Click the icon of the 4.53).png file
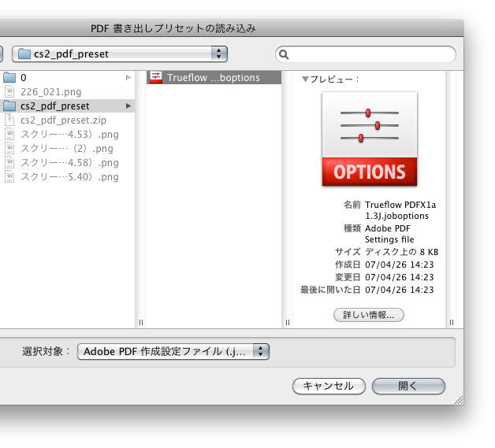The image size is (495, 448). (x=9, y=135)
